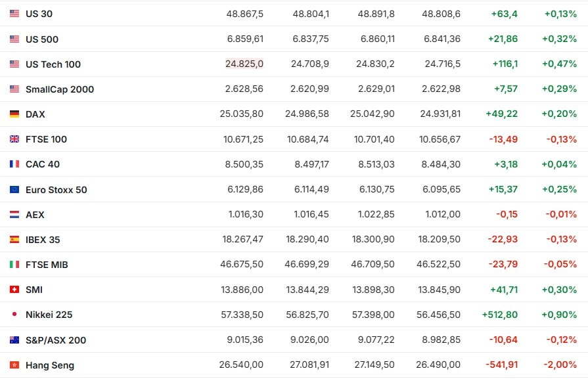Click the US flag icon beside US 30
Viewport: 588px width, 379px height.
point(14,14)
